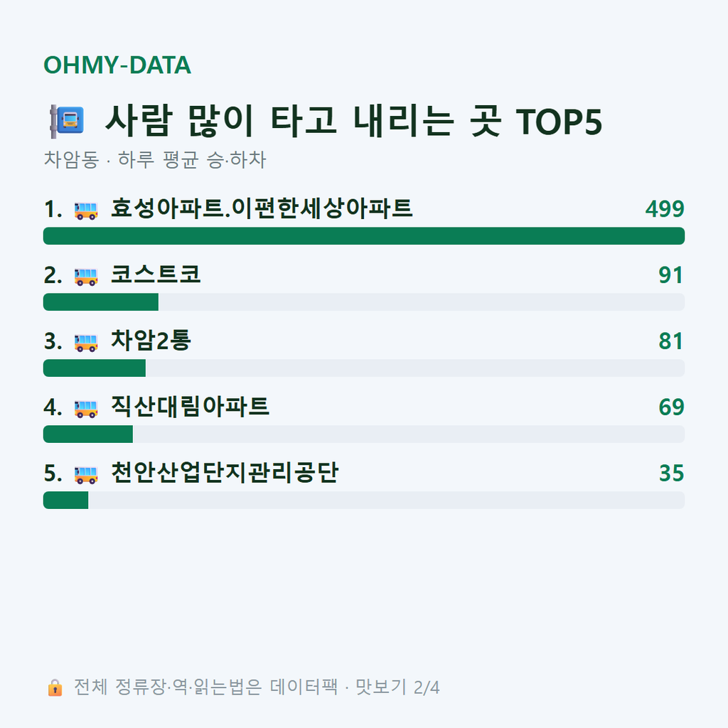Click the title 사람 많이 타고 내리는 곳 TOP5
Image resolution: width=728 pixels, height=728 pixels.
[353, 121]
